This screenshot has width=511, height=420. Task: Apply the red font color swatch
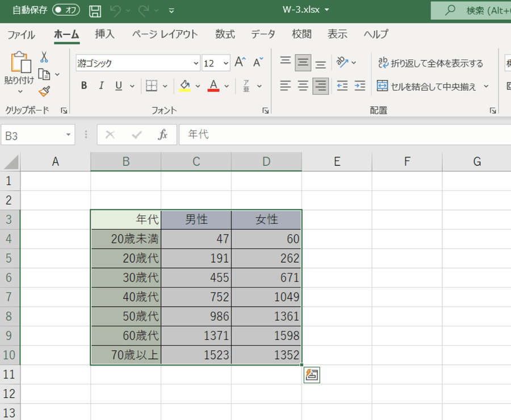pyautogui.click(x=213, y=86)
